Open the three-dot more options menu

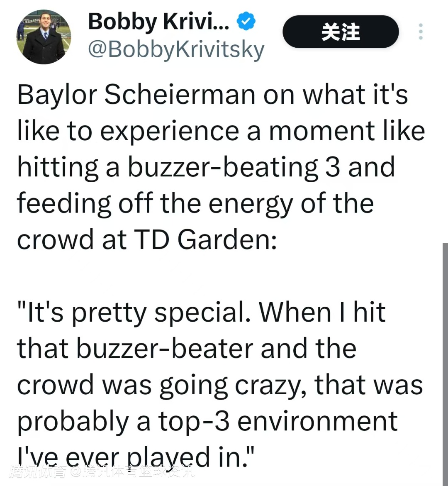(x=420, y=32)
